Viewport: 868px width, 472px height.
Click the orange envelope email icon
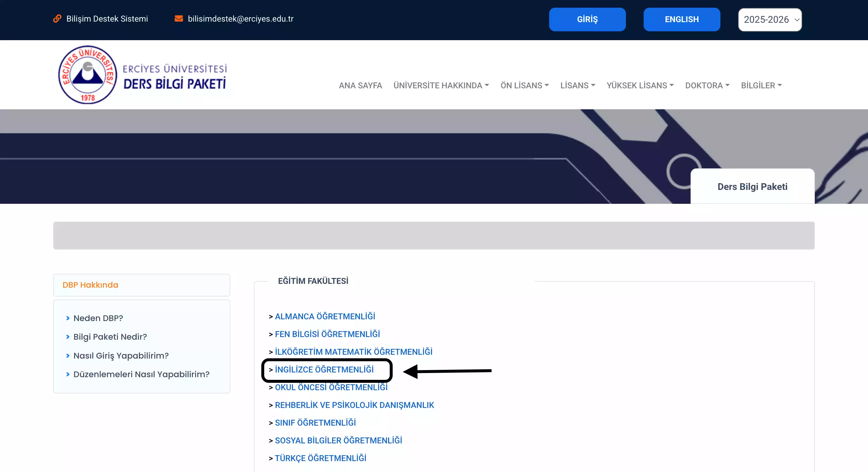(x=179, y=19)
